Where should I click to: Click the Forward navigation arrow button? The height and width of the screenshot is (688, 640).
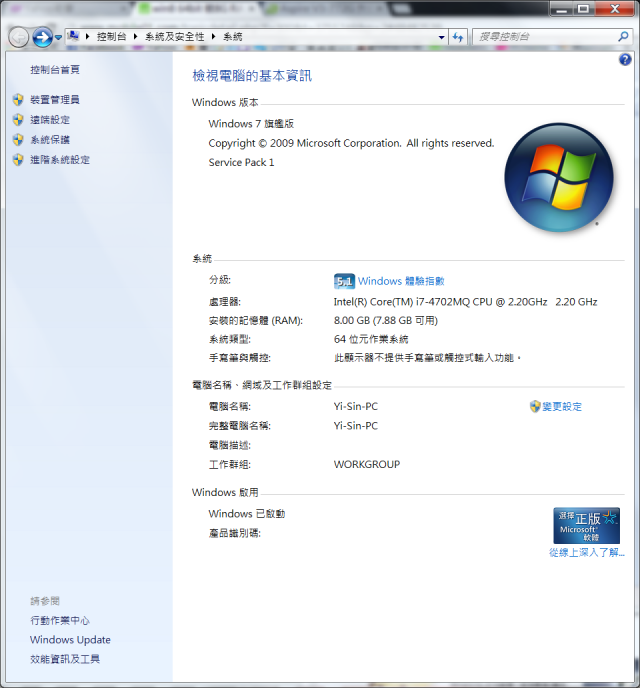coord(43,37)
